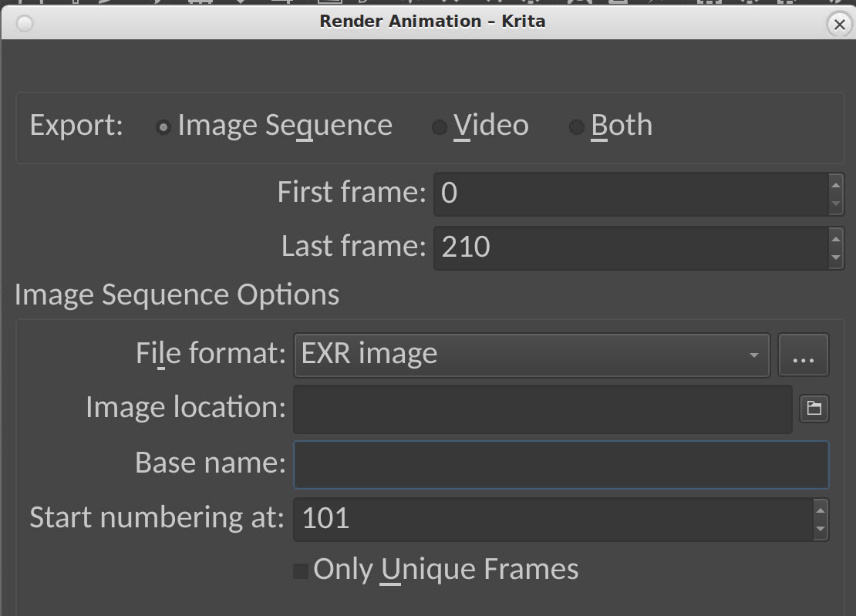Viewport: 856px width, 616px height.
Task: Lower Start numbering value with down arrow
Action: click(x=820, y=530)
